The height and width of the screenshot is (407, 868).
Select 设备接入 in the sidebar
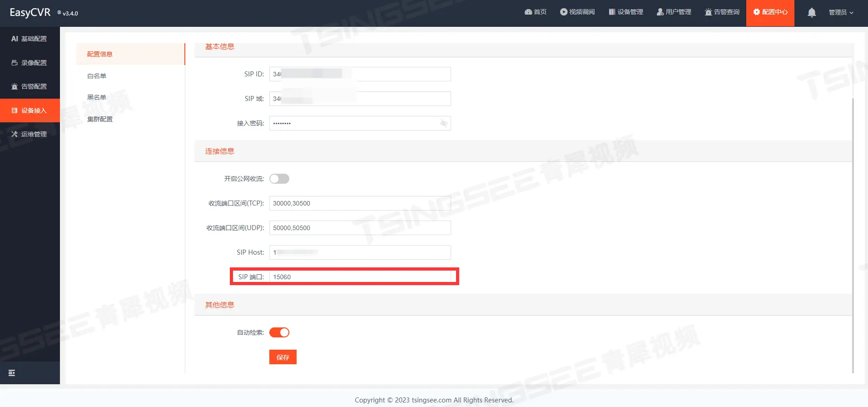tap(30, 111)
